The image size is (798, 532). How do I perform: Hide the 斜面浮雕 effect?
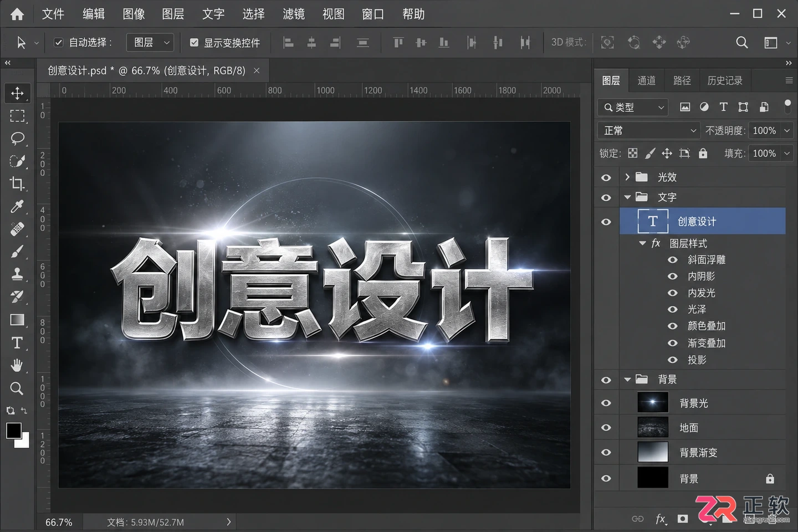(673, 259)
